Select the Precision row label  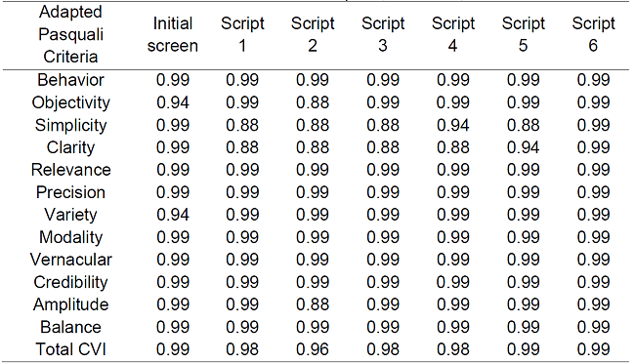pos(70,192)
